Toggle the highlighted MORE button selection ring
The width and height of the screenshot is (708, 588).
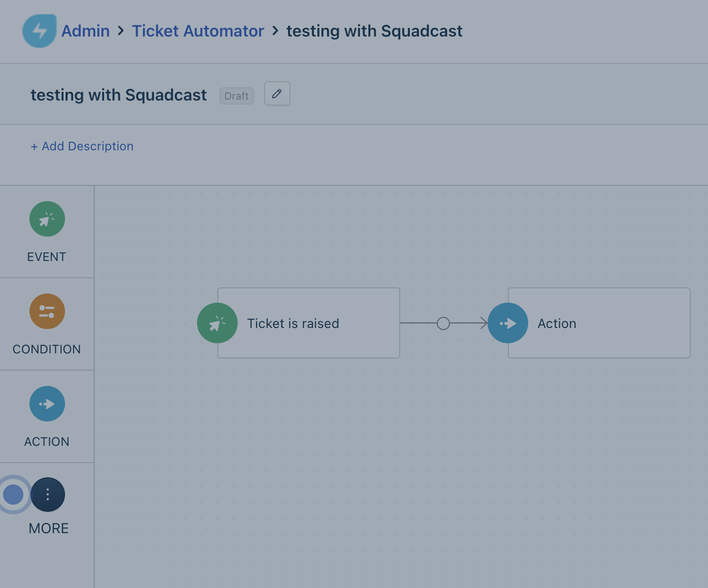(x=14, y=494)
